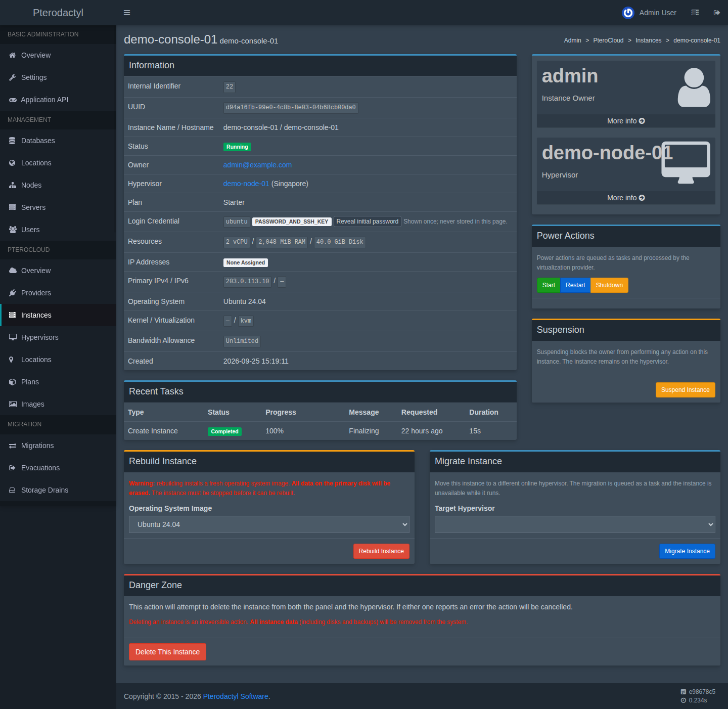
Task: Click the Suspend Instance button
Action: click(x=685, y=390)
